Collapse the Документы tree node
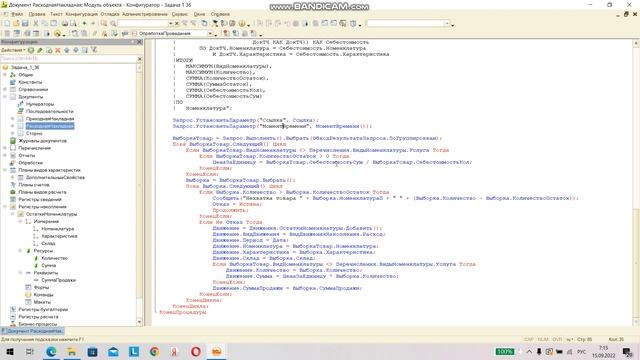 [x=5, y=97]
